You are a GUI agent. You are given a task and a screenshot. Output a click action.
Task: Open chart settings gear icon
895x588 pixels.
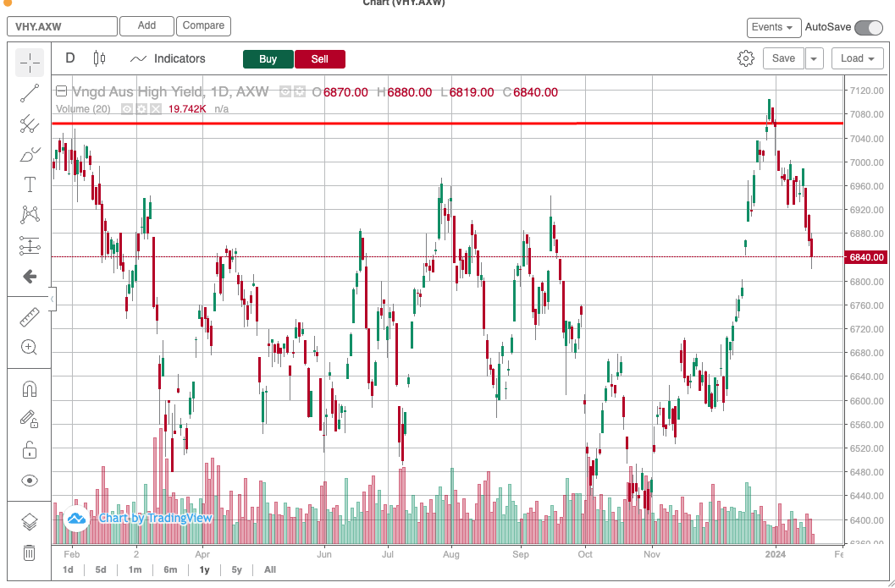point(745,58)
